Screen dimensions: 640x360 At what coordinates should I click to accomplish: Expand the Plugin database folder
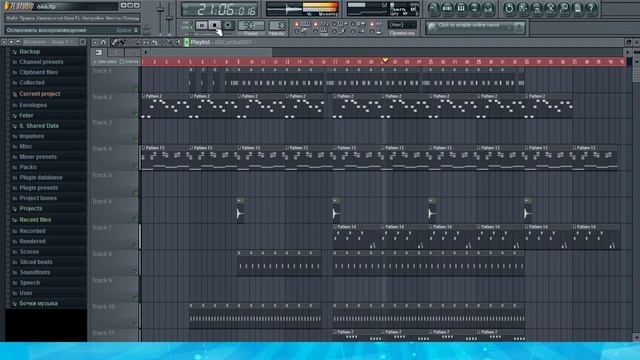(x=41, y=178)
